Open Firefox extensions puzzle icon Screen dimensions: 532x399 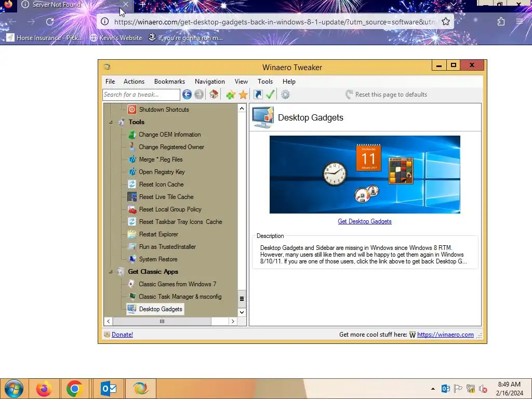click(501, 22)
